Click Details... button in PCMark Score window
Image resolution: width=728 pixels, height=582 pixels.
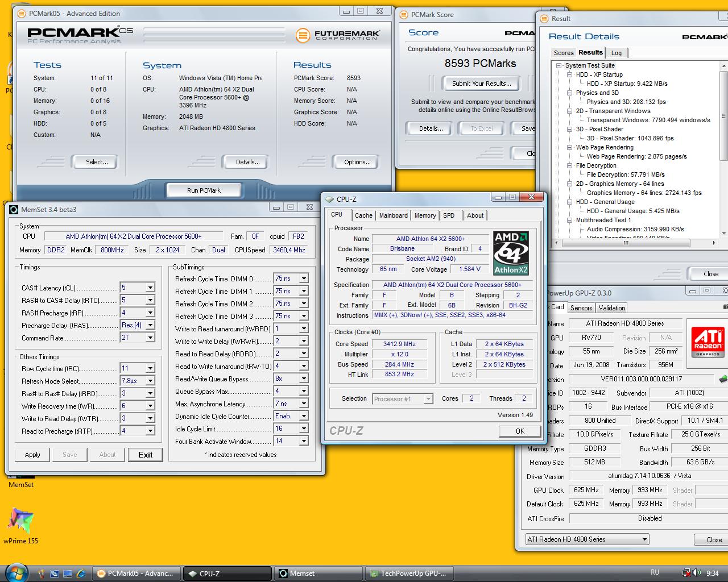click(x=431, y=128)
